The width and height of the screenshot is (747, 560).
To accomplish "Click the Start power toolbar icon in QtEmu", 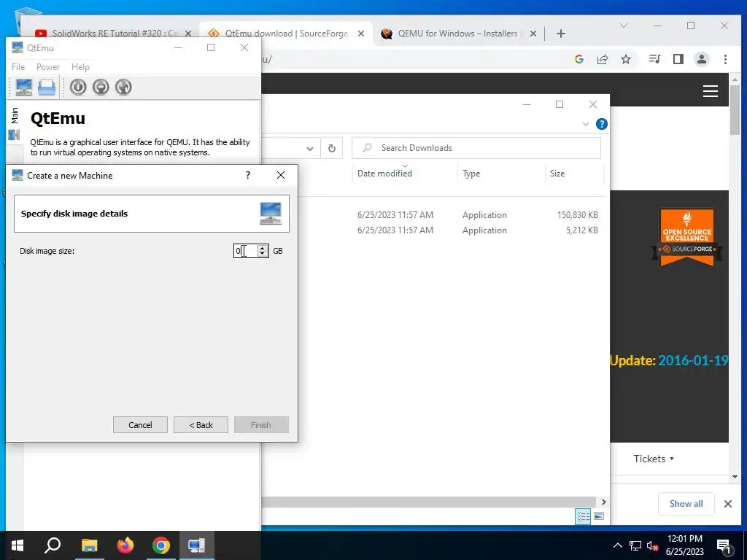I will [x=78, y=87].
